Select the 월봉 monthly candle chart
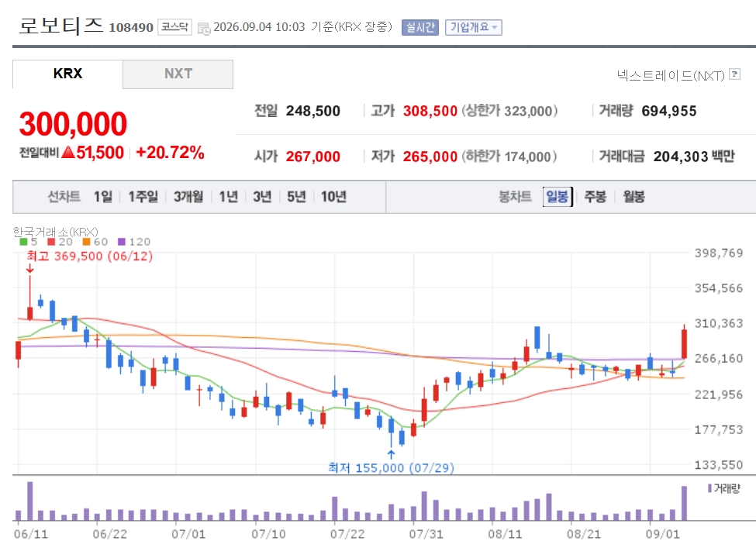This screenshot has height=558, width=756. (x=633, y=196)
